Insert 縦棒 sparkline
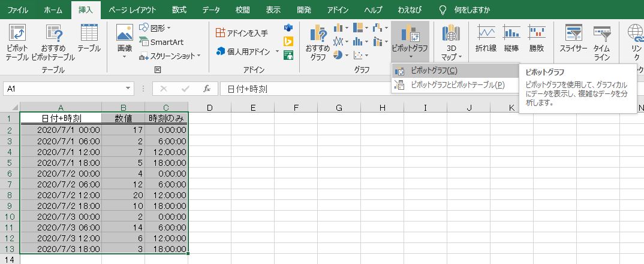Viewport: 644px width, 264px height. (511, 38)
